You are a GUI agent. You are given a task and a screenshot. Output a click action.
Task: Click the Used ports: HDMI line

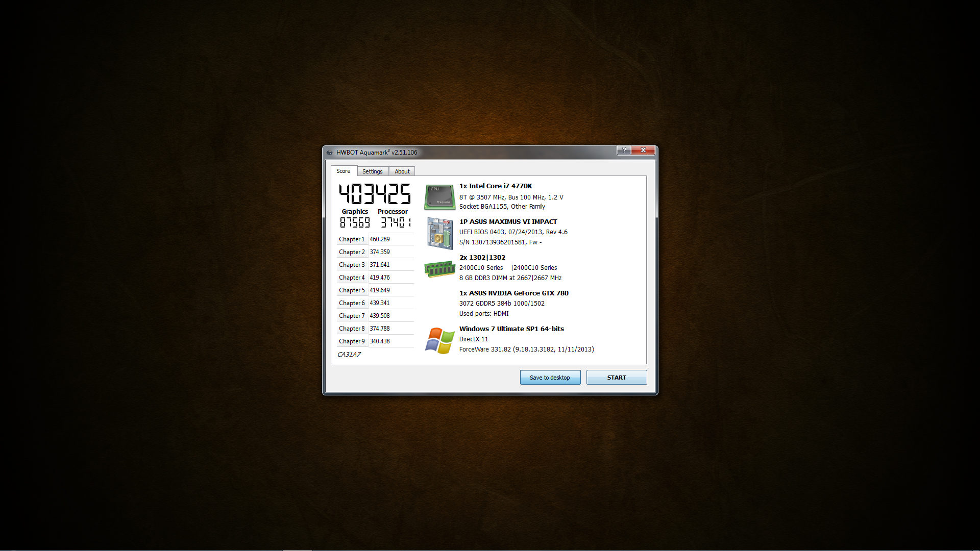(x=484, y=314)
